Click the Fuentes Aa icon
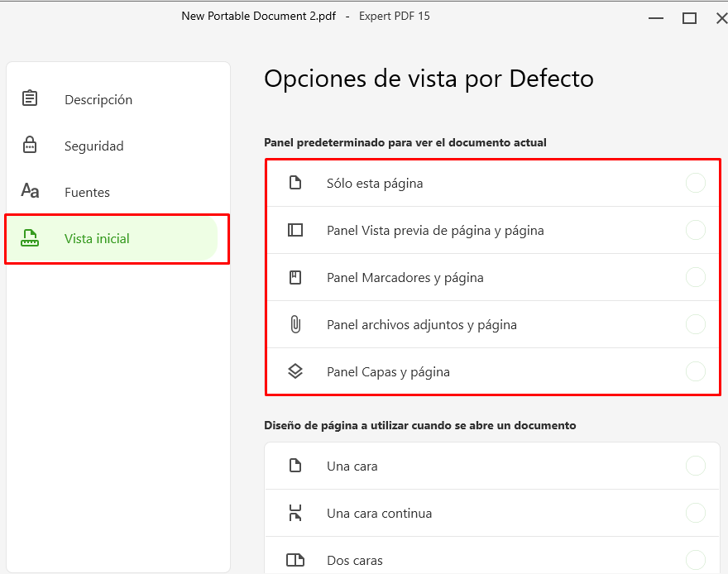The width and height of the screenshot is (728, 574). tap(30, 191)
